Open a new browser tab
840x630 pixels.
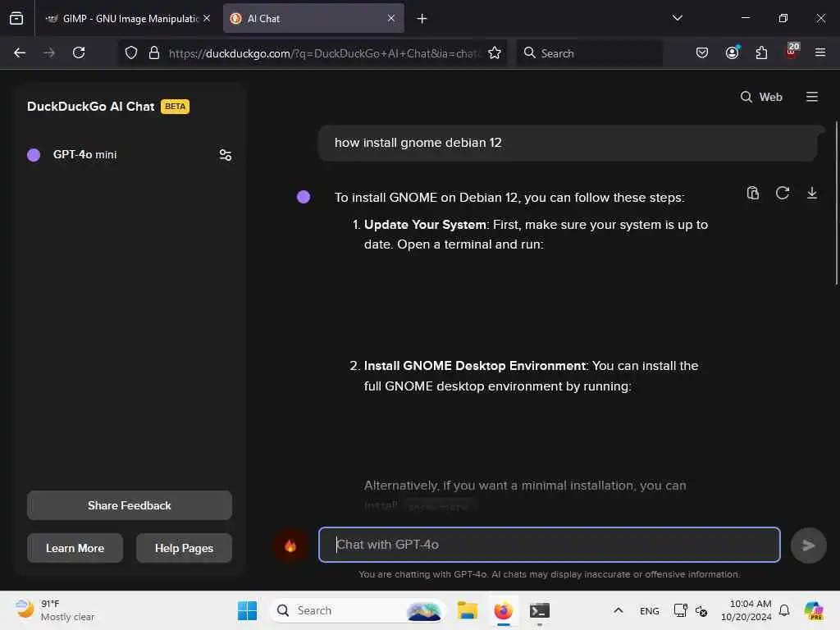coord(422,19)
